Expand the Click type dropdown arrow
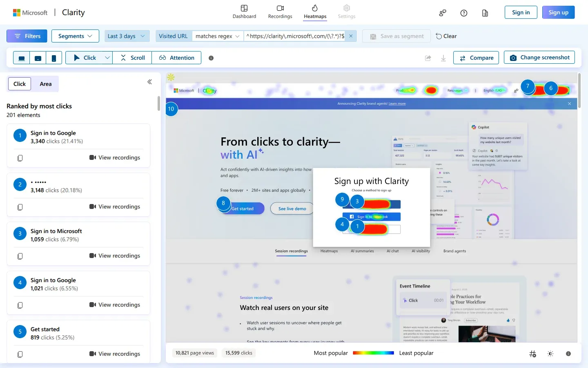Viewport: 588px width, 368px height. [107, 58]
